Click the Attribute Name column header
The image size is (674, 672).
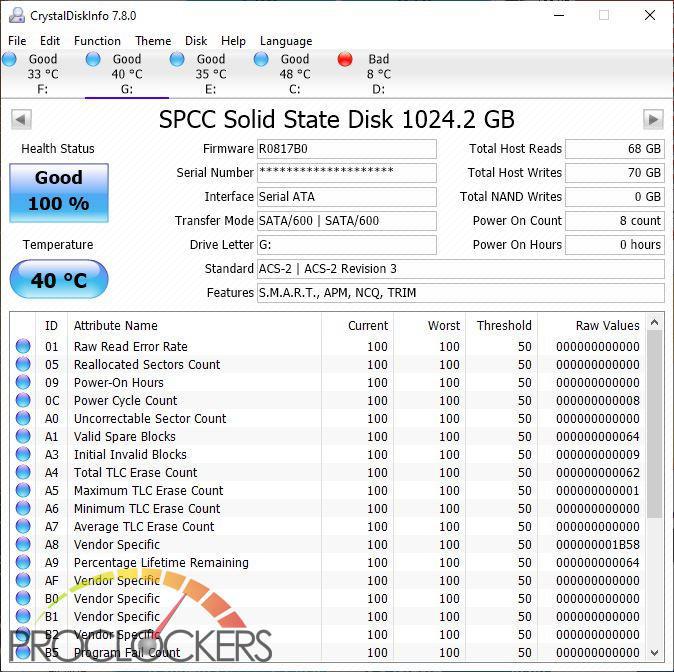coord(194,325)
